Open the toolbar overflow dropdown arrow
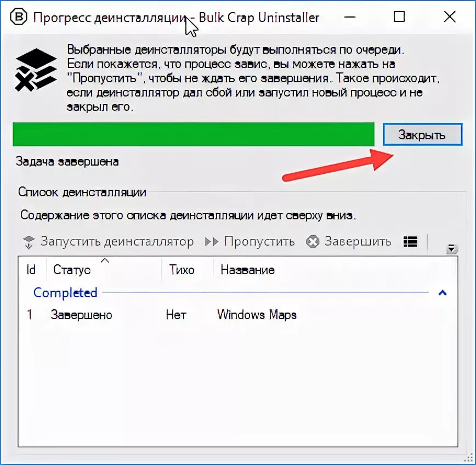This screenshot has height=465, width=476. coord(452,249)
